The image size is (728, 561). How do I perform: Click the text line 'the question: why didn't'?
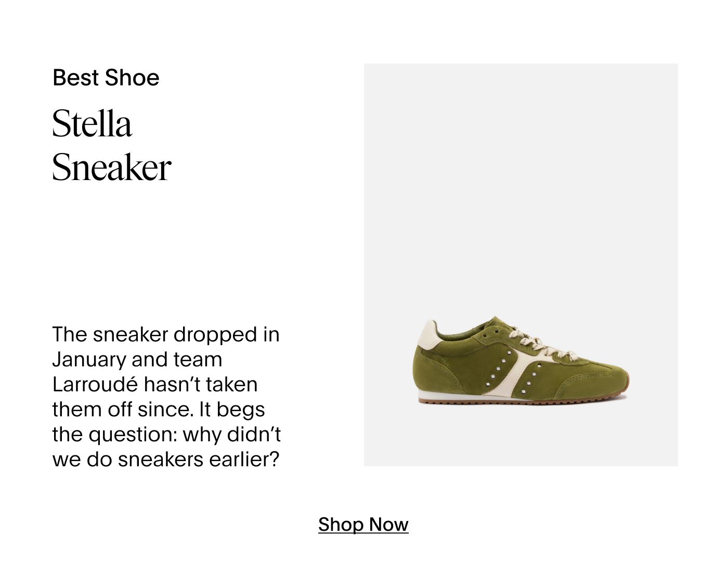[166, 435]
